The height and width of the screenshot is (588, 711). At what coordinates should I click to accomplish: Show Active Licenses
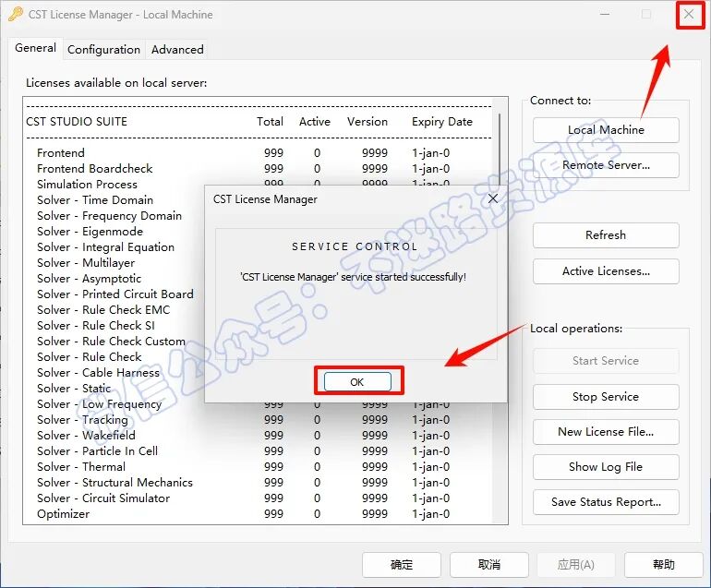(x=606, y=271)
